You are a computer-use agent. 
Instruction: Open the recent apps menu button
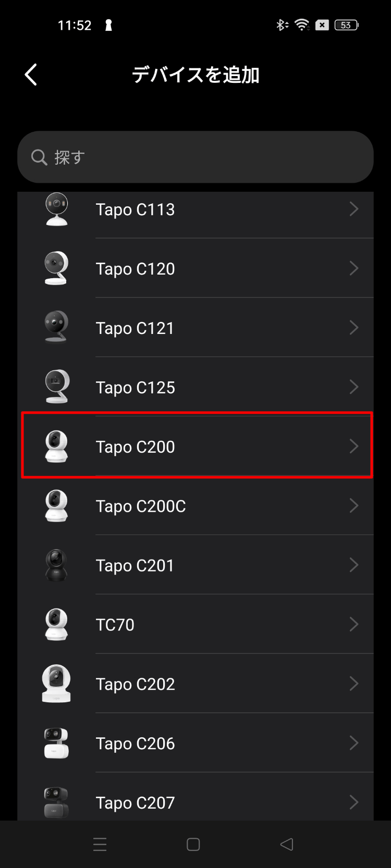(x=100, y=845)
